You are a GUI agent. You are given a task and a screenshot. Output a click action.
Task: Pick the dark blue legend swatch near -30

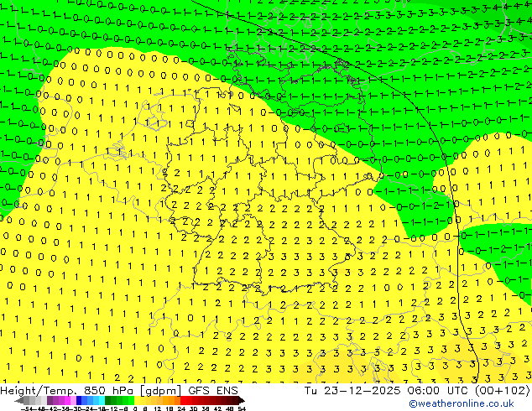79,400
